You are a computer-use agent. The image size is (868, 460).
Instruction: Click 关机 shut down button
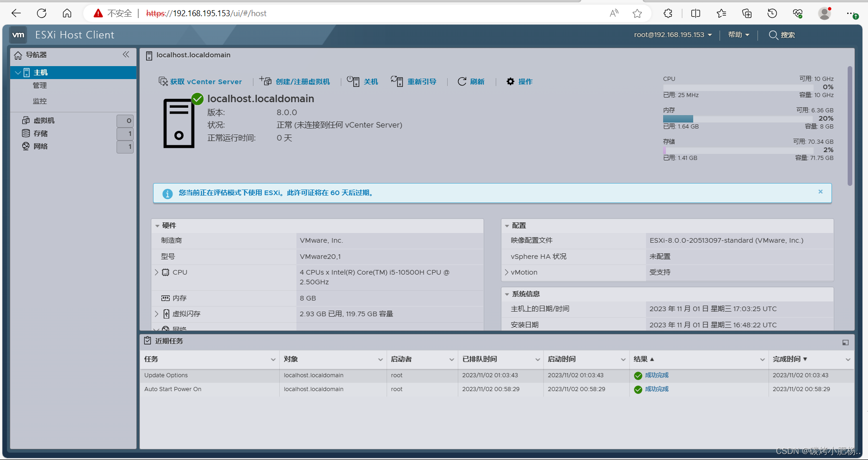(363, 81)
